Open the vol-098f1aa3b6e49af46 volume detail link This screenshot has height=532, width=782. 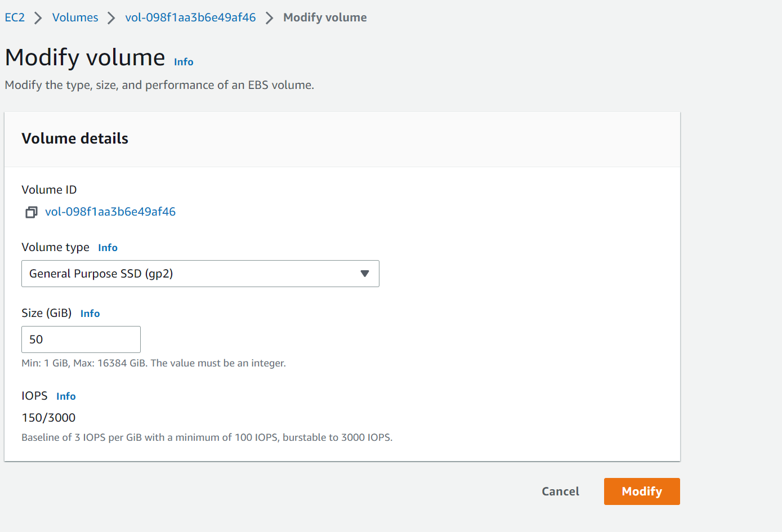tap(110, 212)
